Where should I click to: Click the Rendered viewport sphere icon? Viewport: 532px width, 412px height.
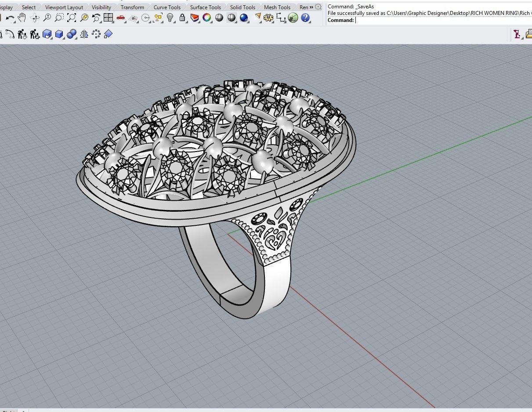tap(231, 18)
